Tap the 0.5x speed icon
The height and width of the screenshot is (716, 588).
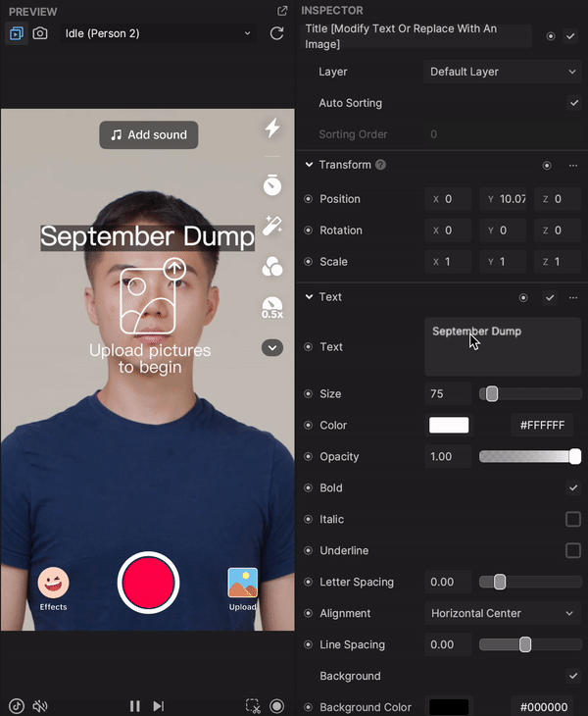(x=272, y=307)
